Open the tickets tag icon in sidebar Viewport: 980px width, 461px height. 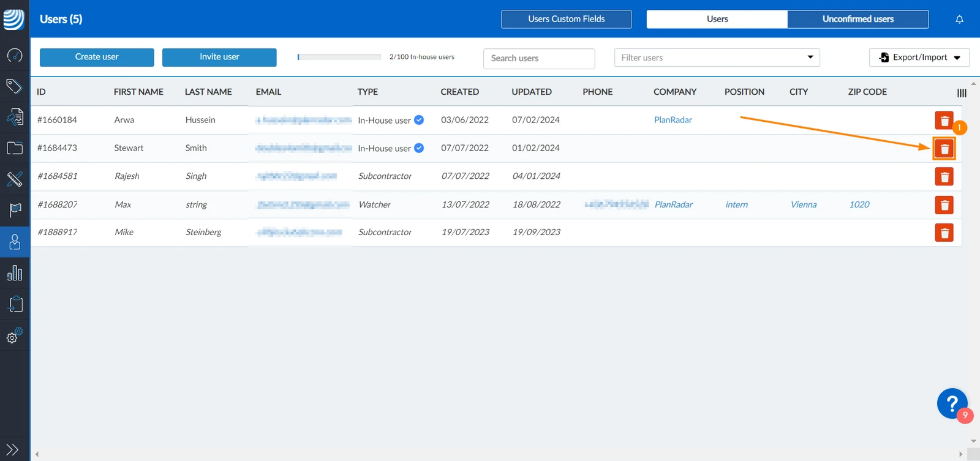[15, 86]
